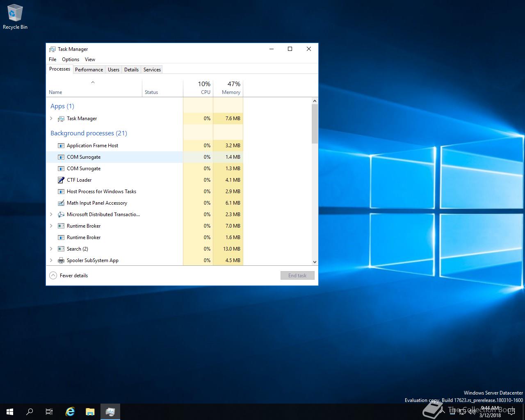Switch to the Services tab
Viewport: 525px width, 420px height.
tap(152, 70)
